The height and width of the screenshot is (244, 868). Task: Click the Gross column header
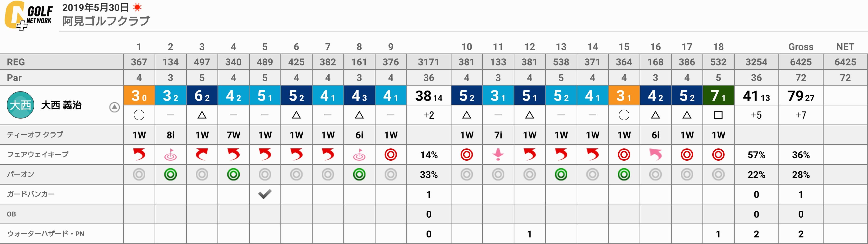801,47
